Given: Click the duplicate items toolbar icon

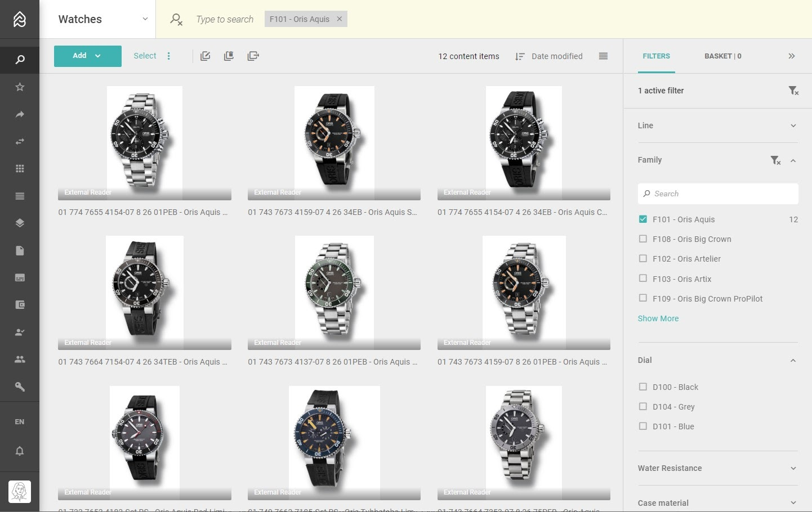Looking at the screenshot, I should pos(229,56).
